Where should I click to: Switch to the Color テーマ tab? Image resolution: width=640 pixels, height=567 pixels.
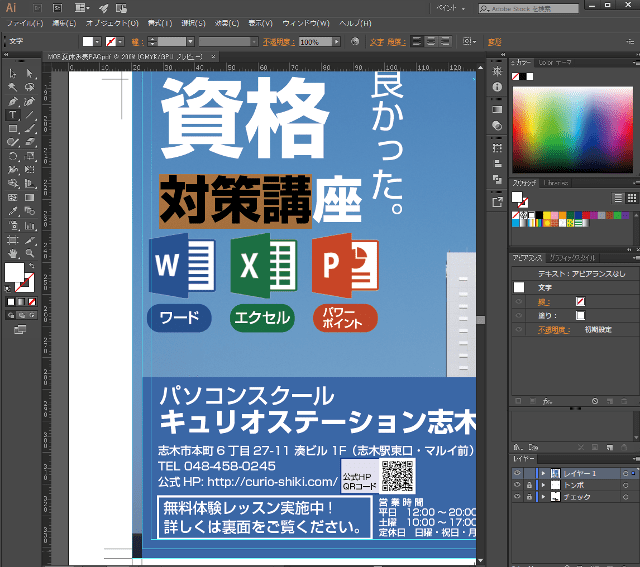554,62
